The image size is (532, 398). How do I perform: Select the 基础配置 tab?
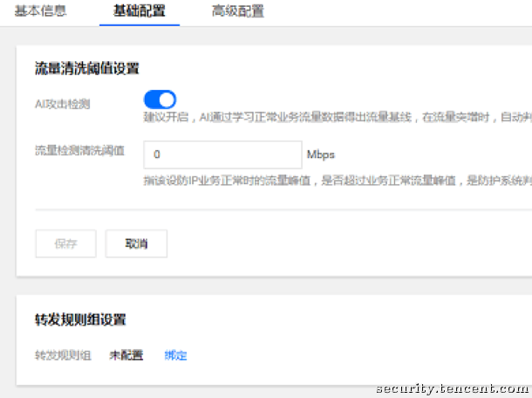pos(140,10)
